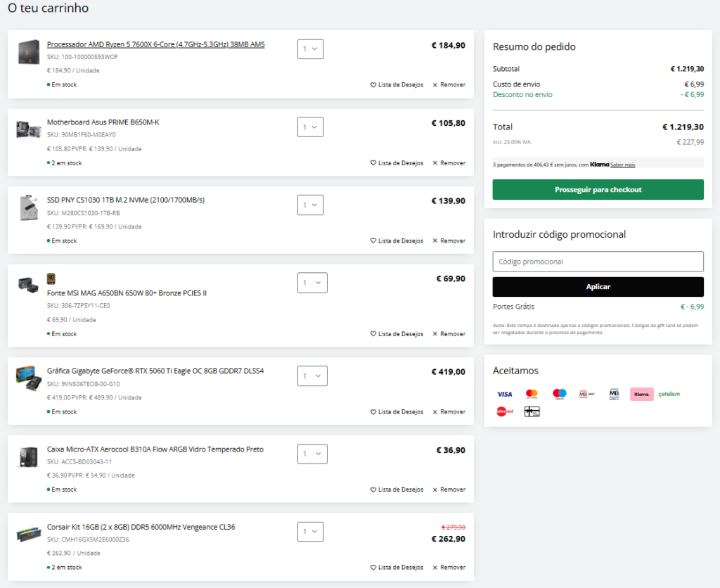Click the pink Klarna payment badge
720x588 pixels.
click(641, 395)
